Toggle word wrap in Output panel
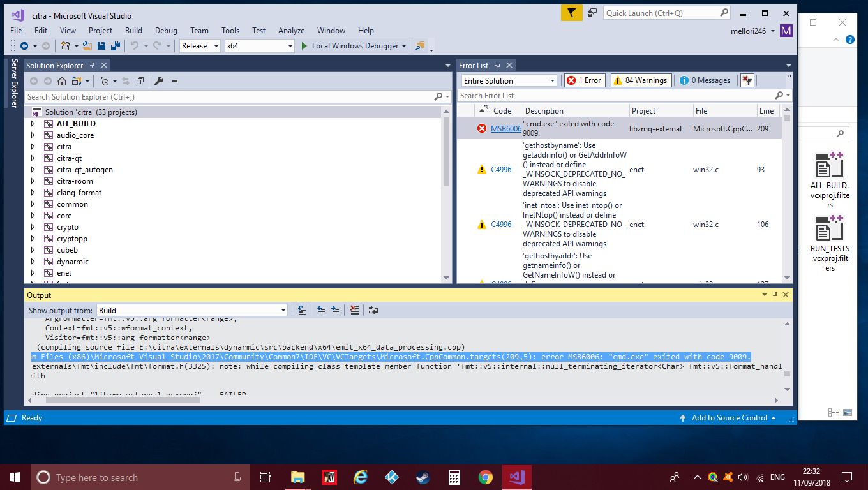868x490 pixels. pos(373,310)
